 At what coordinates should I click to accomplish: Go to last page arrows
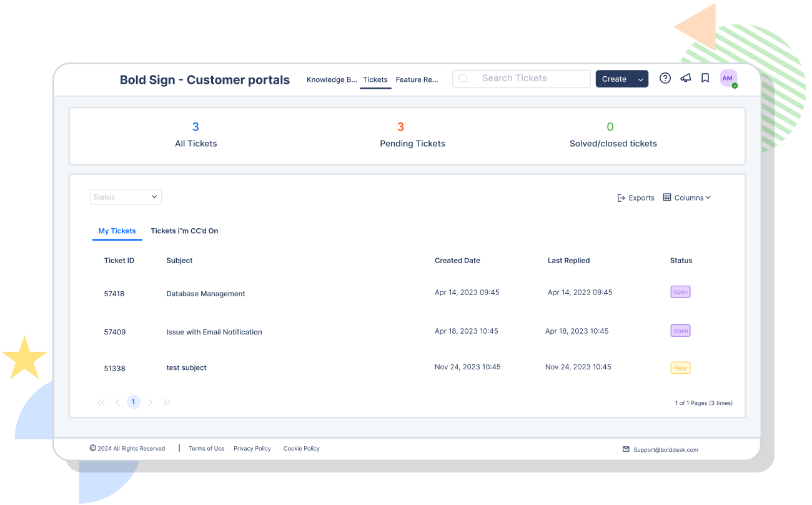(167, 402)
